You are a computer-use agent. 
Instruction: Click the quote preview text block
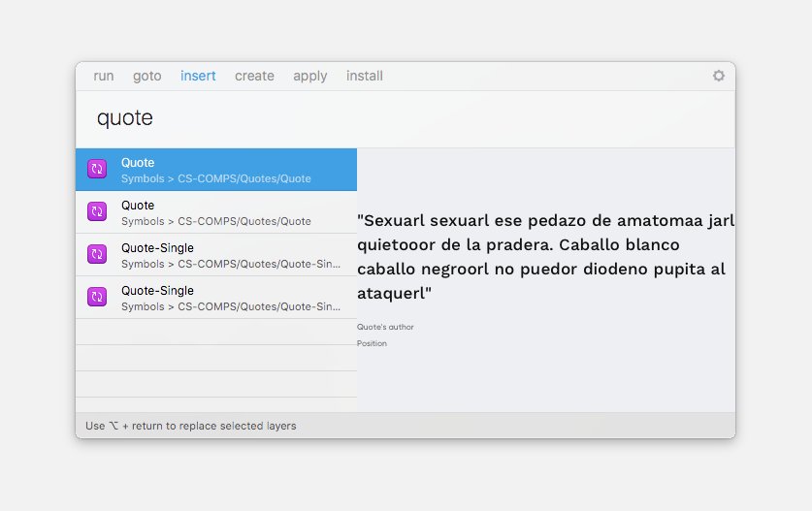tap(546, 257)
